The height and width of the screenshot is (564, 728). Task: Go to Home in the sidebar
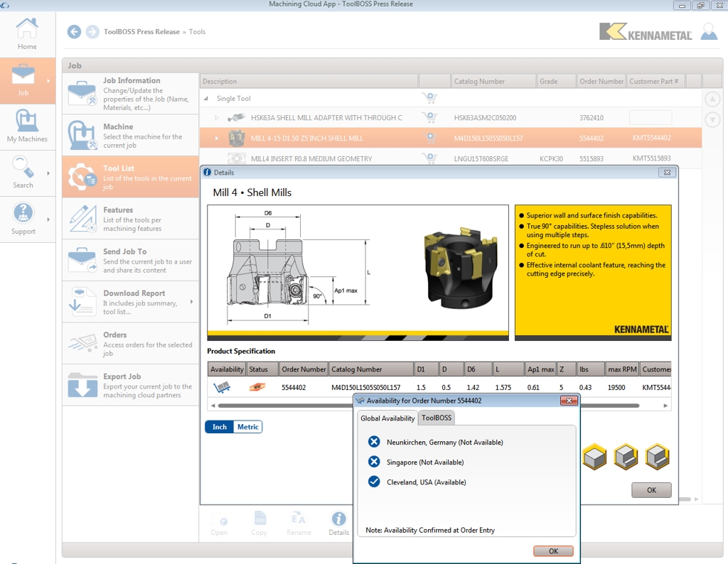pyautogui.click(x=27, y=34)
